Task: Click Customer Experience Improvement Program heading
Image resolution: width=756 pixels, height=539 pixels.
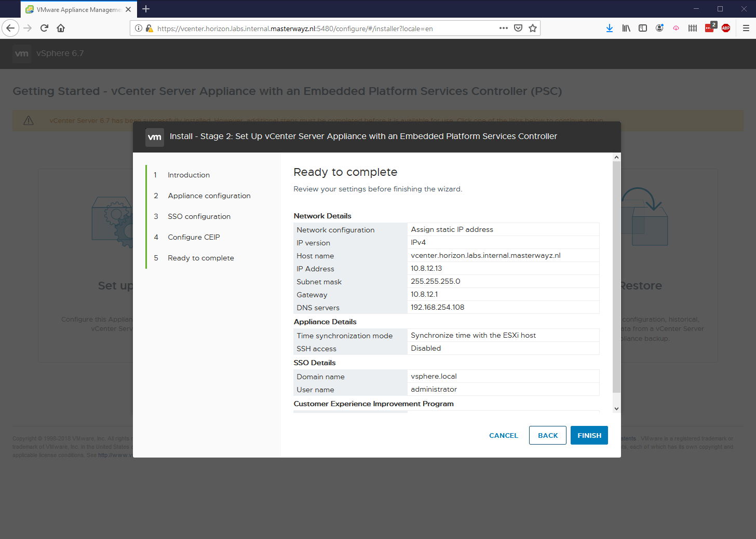Action: [373, 404]
